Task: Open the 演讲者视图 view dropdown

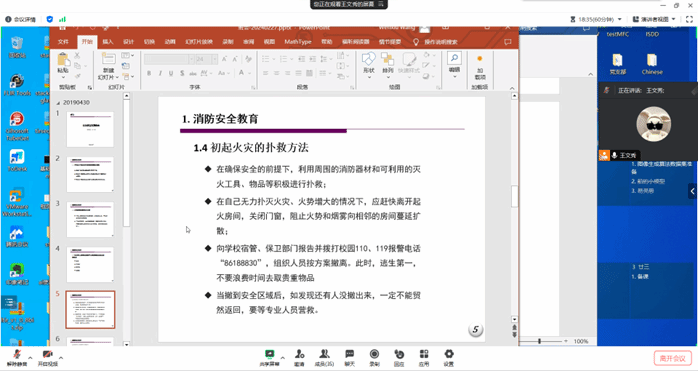Action: [x=654, y=19]
